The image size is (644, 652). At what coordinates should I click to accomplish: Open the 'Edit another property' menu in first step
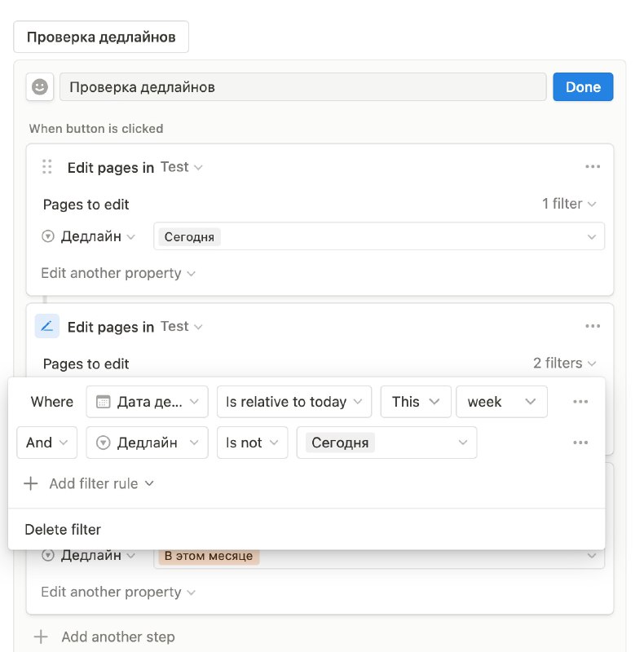[118, 273]
